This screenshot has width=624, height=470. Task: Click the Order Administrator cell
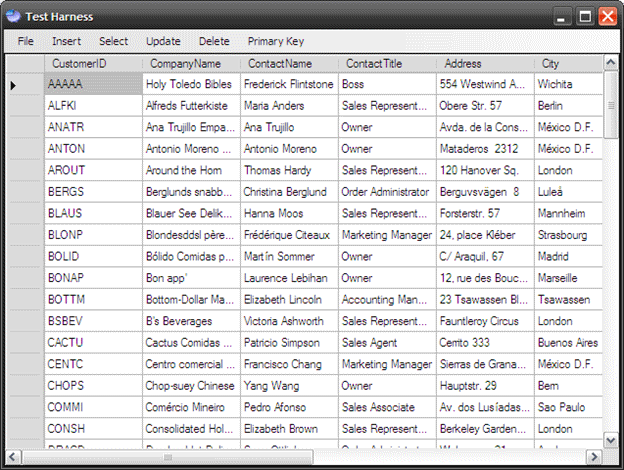[387, 191]
